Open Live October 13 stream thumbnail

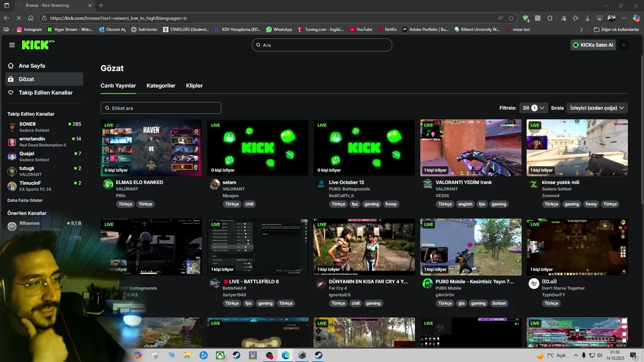tap(364, 148)
